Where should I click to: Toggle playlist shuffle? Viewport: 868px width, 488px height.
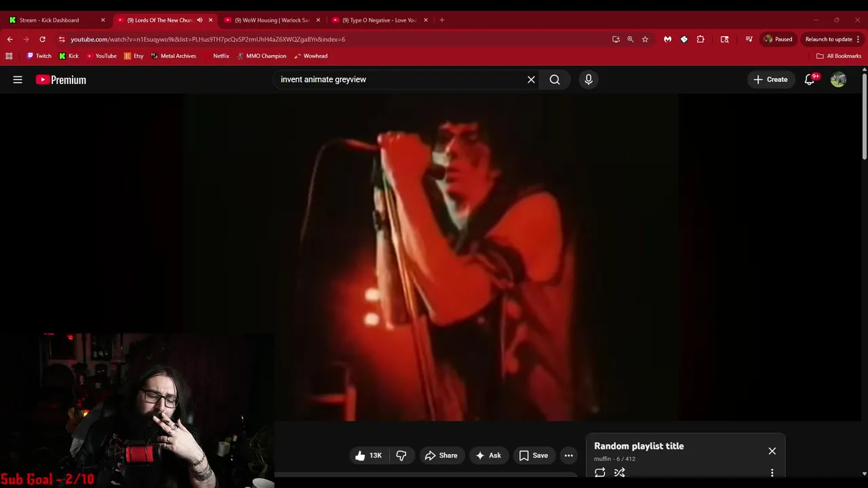(x=619, y=472)
